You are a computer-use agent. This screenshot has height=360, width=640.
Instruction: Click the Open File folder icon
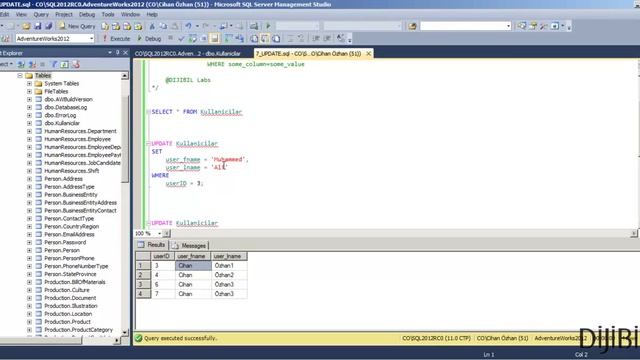pyautogui.click(x=26, y=26)
